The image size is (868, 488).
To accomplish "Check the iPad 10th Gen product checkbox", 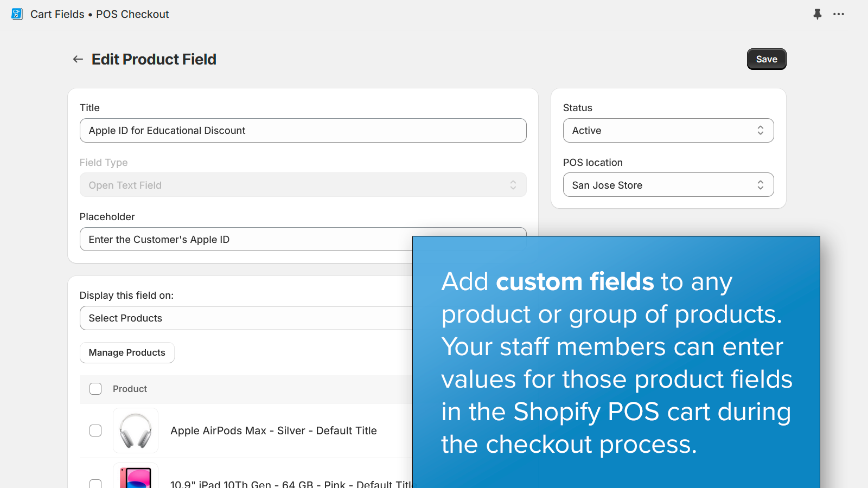I will tap(95, 484).
